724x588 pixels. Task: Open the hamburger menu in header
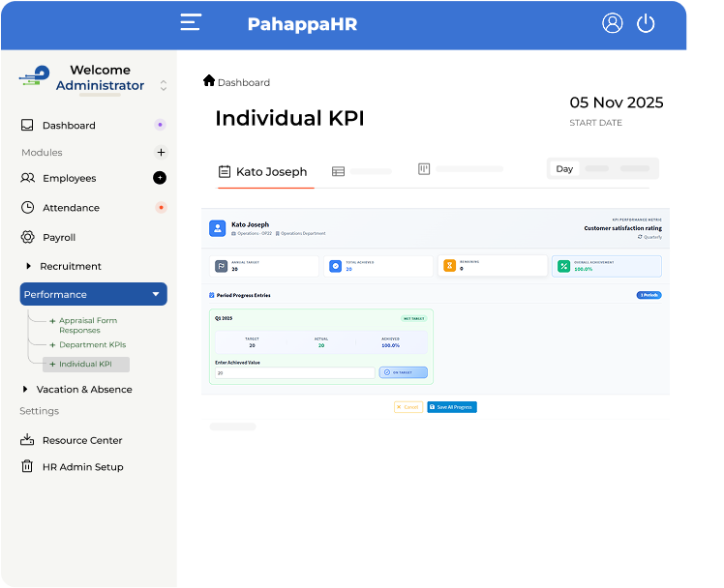pos(191,23)
